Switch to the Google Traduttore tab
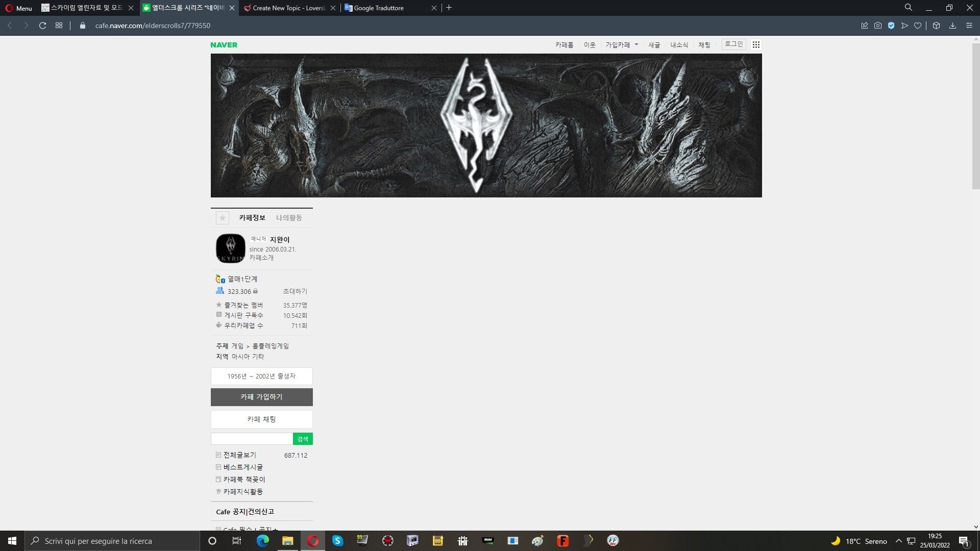The image size is (980, 551). pos(391,8)
